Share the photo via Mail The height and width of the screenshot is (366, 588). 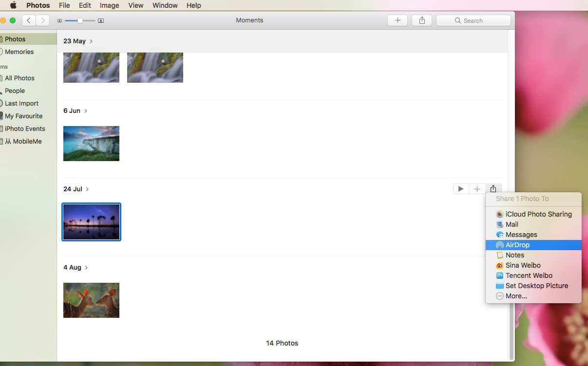[x=512, y=224]
